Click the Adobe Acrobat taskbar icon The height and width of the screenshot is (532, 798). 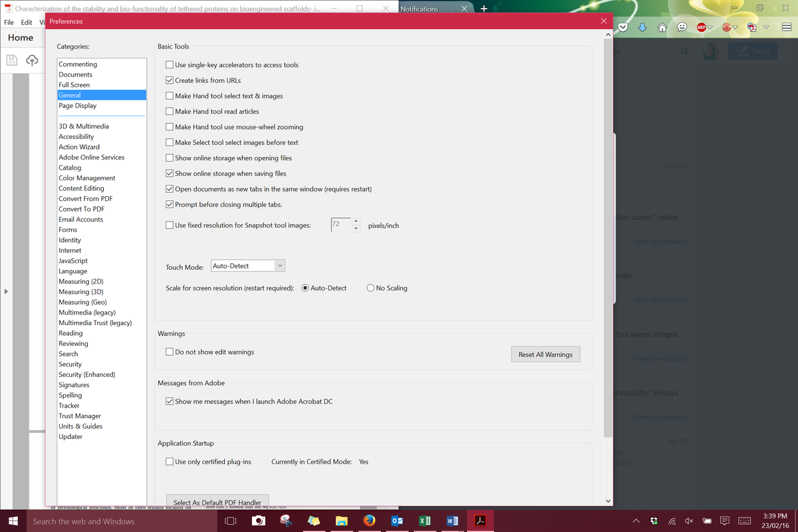coord(479,521)
